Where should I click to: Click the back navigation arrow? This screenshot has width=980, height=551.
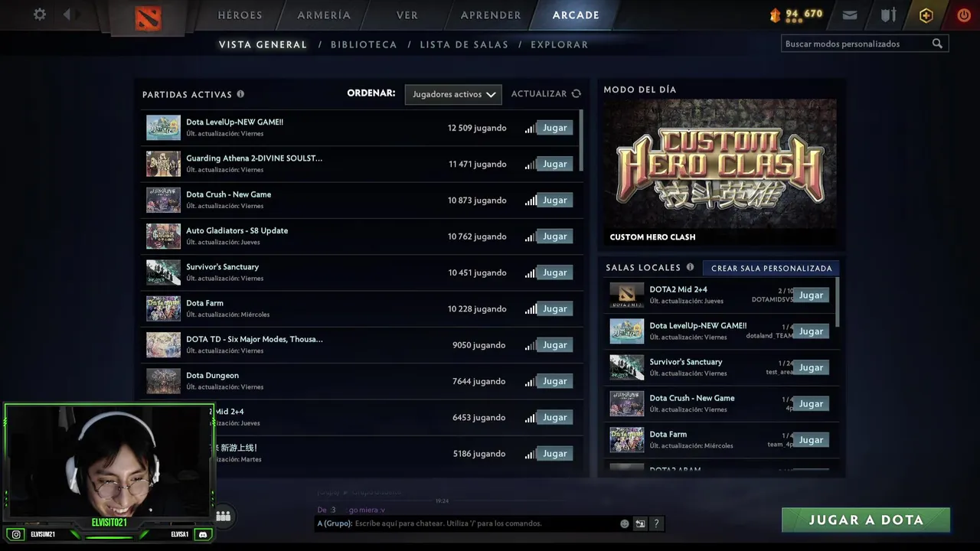(x=67, y=15)
